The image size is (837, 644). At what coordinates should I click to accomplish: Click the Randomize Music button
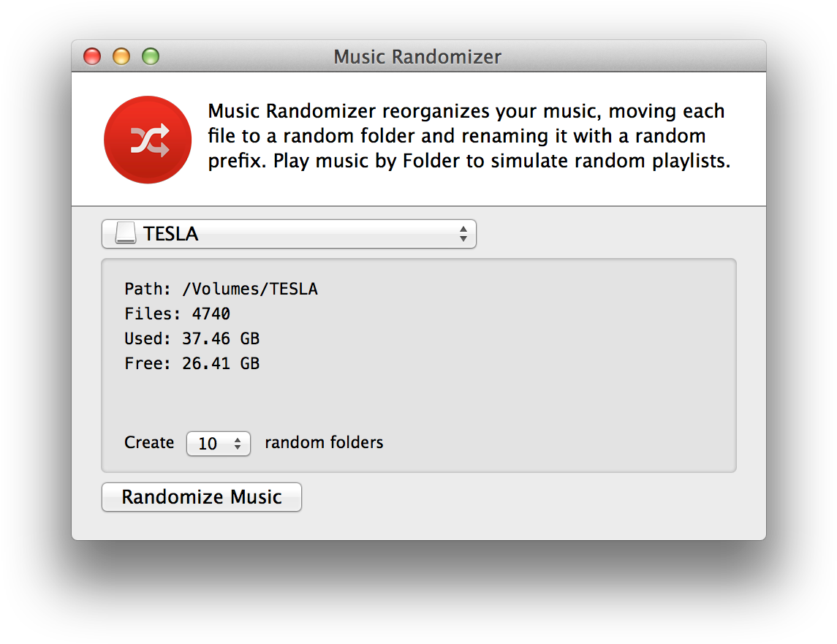[x=202, y=496]
